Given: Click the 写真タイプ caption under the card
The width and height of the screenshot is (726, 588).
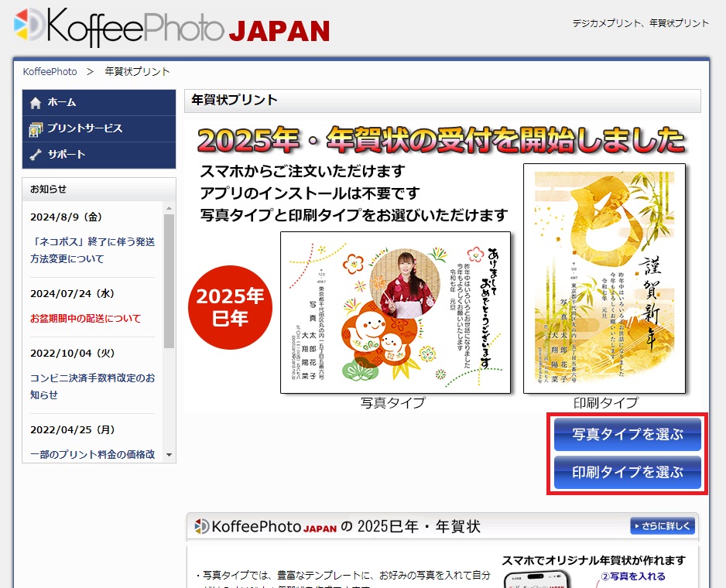Looking at the screenshot, I should [392, 403].
